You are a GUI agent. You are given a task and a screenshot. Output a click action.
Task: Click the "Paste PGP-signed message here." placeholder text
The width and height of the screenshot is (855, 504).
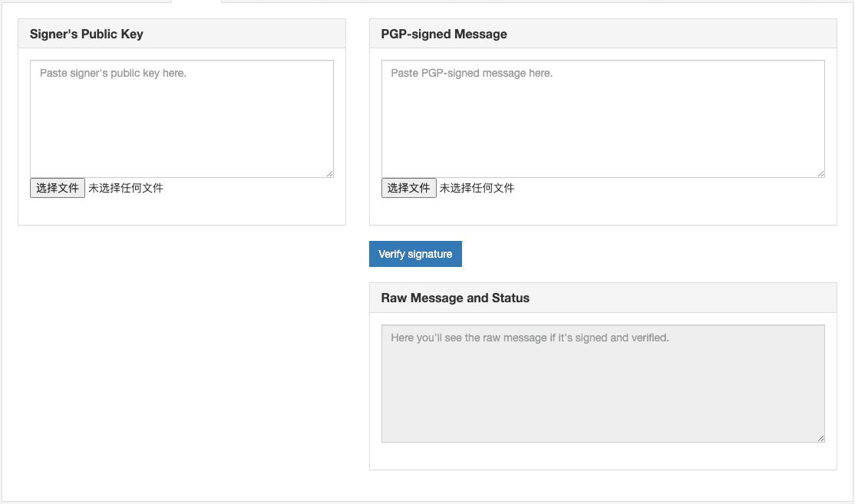[471, 74]
